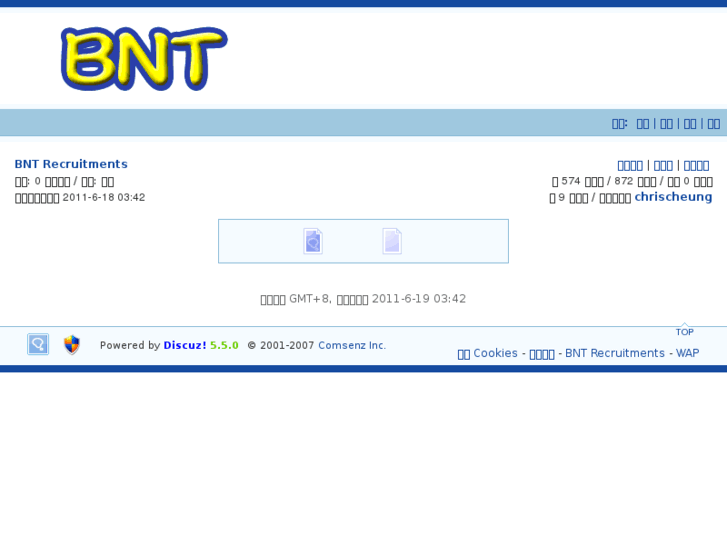
Task: Open the Comsenz Inc. link
Action: point(352,346)
